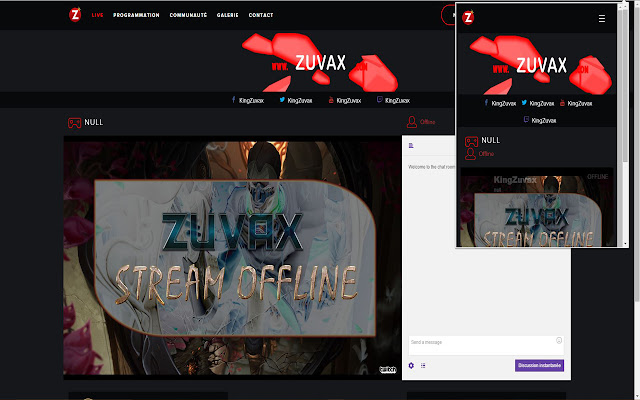Click the Z logo in the extension popup
640x400 pixels.
468,17
